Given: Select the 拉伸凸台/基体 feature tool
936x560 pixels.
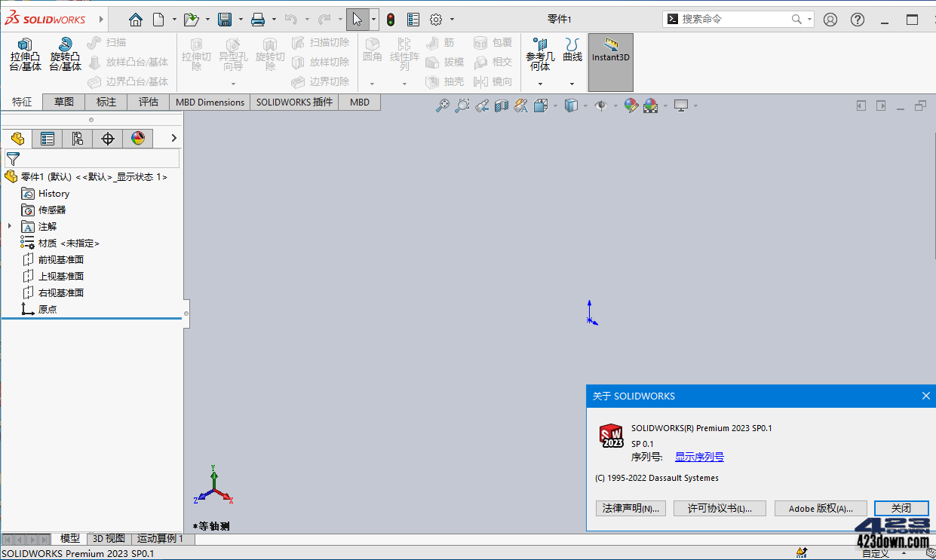Looking at the screenshot, I should click(24, 56).
